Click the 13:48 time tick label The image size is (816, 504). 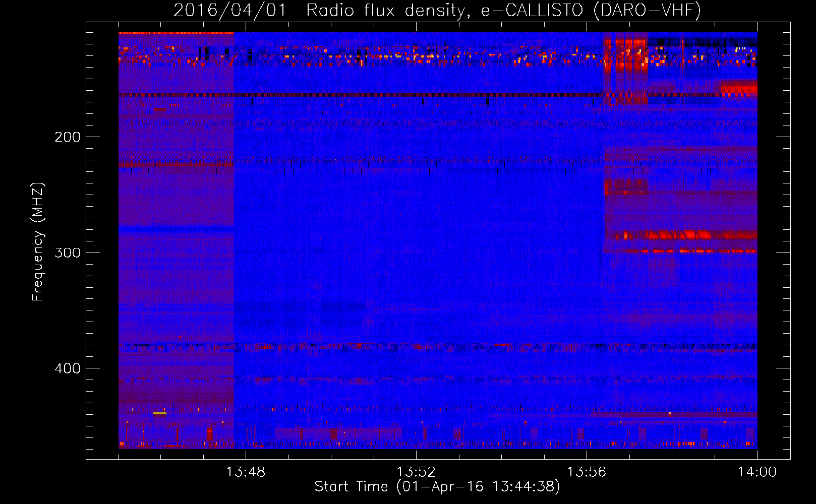pos(246,472)
